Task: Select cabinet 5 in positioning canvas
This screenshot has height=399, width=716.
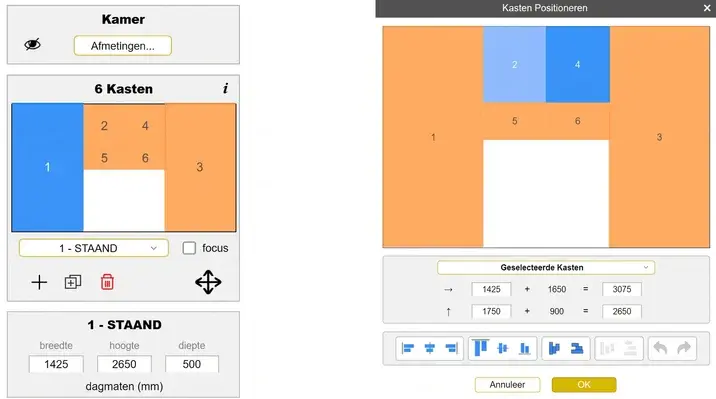Action: [x=515, y=121]
